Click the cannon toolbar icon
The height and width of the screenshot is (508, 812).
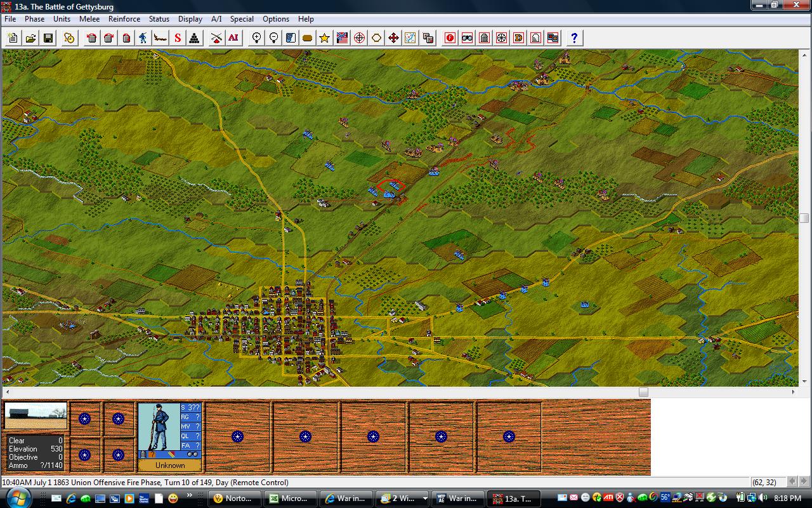[x=160, y=38]
